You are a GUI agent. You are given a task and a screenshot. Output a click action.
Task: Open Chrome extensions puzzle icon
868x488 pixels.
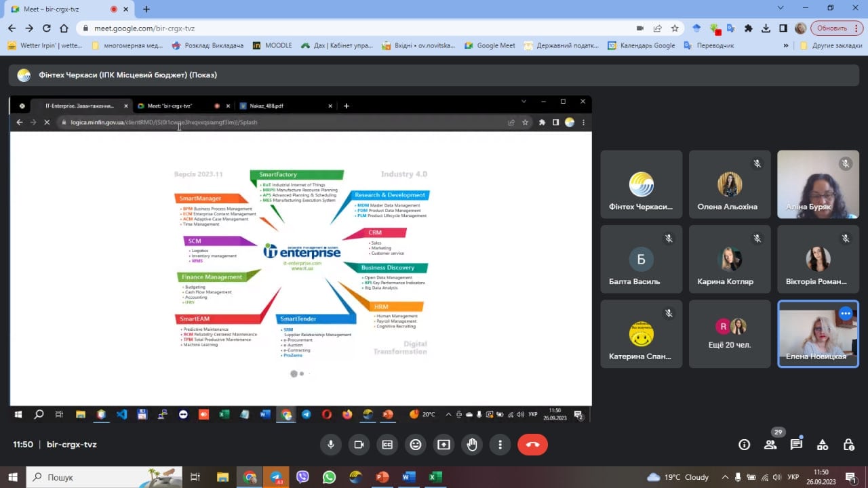click(749, 28)
